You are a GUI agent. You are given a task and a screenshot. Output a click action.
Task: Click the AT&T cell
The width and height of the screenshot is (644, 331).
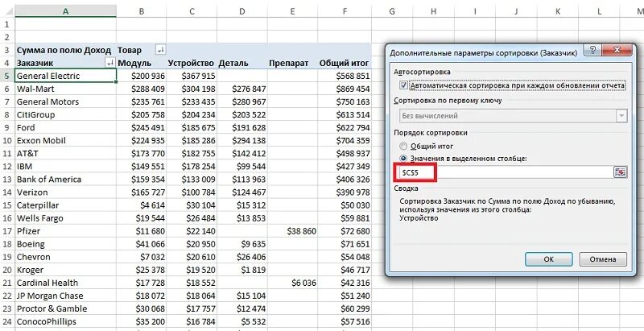pyautogui.click(x=66, y=153)
